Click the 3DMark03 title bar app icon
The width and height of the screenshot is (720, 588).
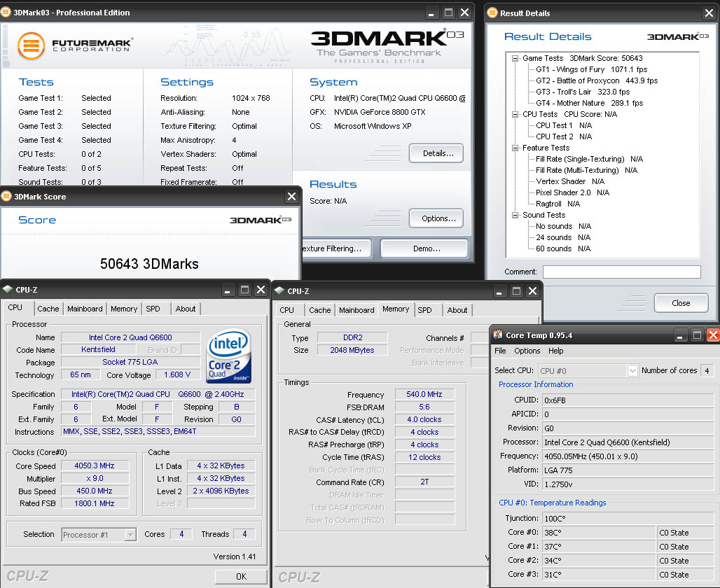coord(6,13)
